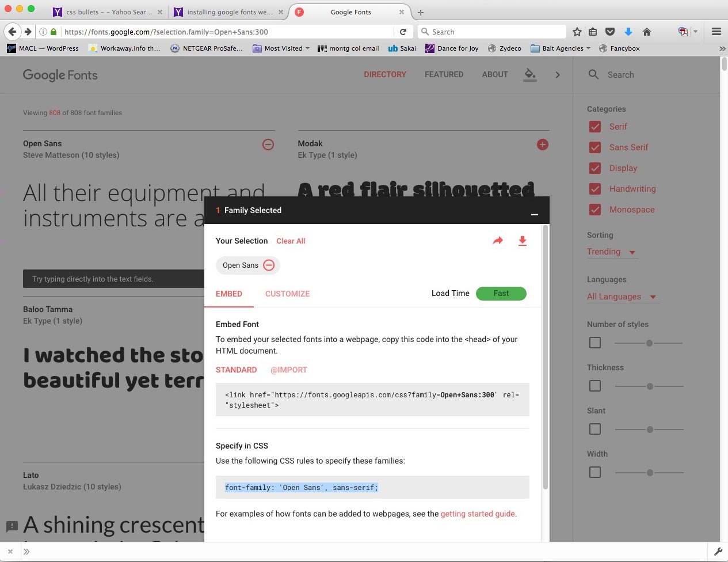Enable the Width filter checkbox
The width and height of the screenshot is (728, 562).
point(595,472)
